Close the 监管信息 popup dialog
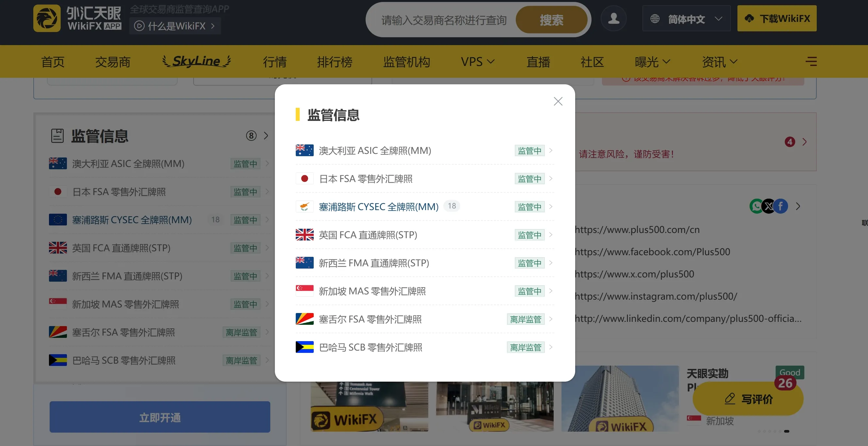This screenshot has width=868, height=446. pyautogui.click(x=558, y=101)
